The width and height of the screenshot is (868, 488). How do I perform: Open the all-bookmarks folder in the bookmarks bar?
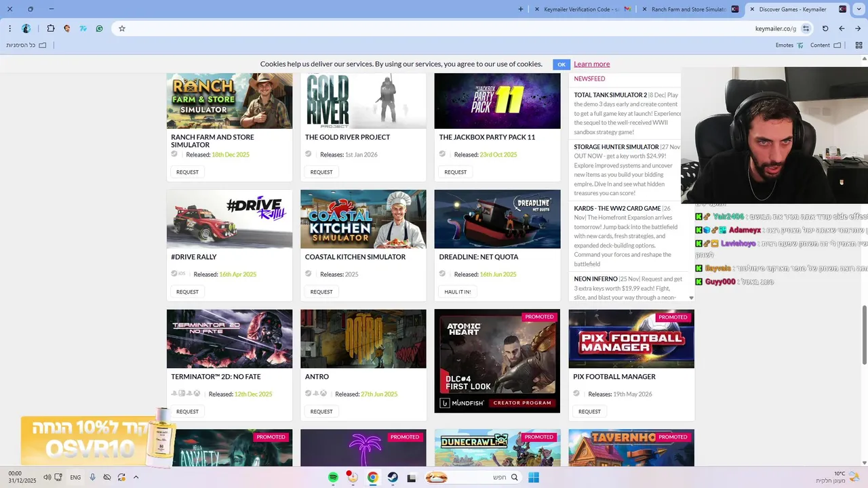[26, 45]
